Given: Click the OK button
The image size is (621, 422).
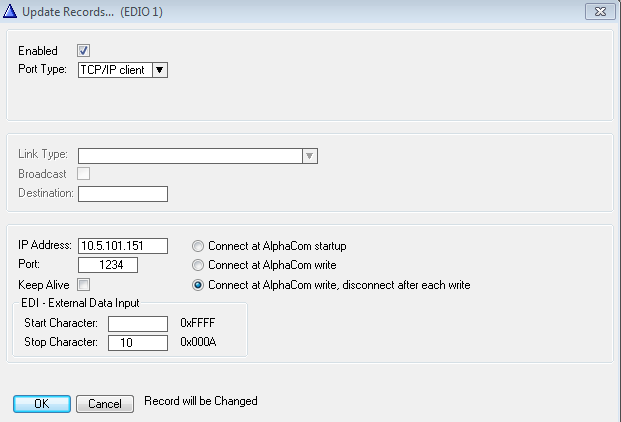Looking at the screenshot, I should coord(42,404).
